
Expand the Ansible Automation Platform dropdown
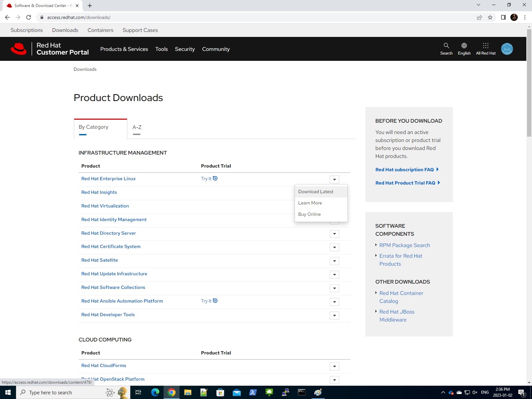point(334,302)
